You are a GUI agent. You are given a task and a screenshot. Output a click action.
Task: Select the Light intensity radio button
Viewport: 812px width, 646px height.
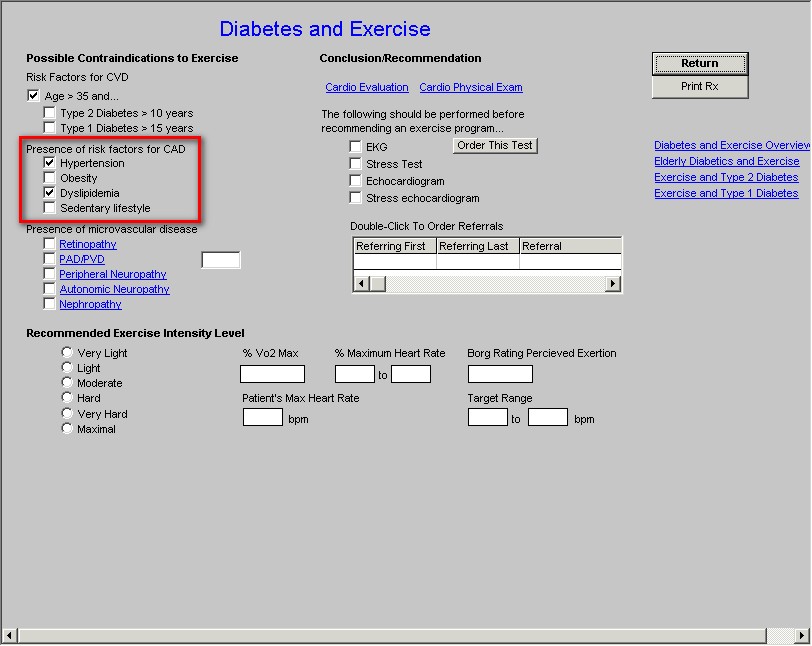tap(67, 368)
